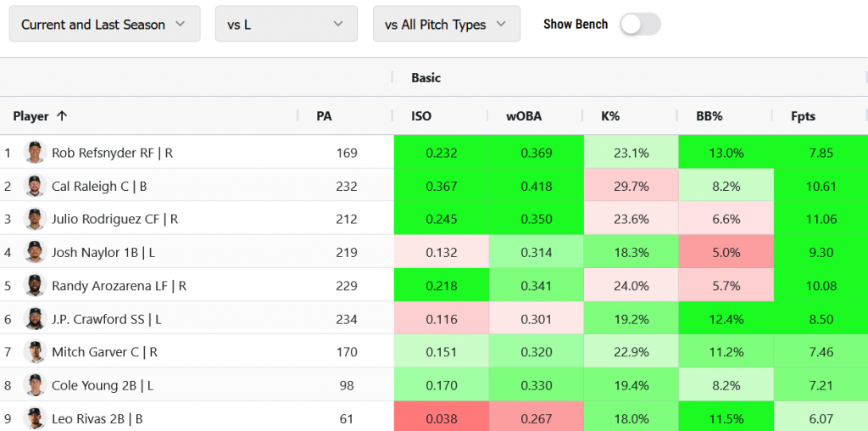
Task: Open the vs All Pitch Types dropdown
Action: [446, 25]
